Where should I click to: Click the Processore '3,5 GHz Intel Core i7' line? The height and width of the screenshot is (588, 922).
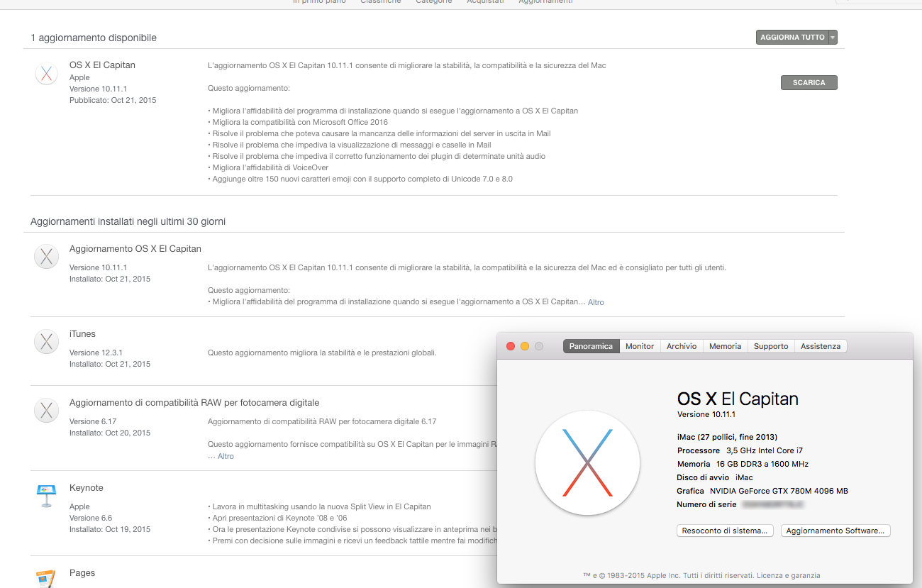tap(740, 450)
